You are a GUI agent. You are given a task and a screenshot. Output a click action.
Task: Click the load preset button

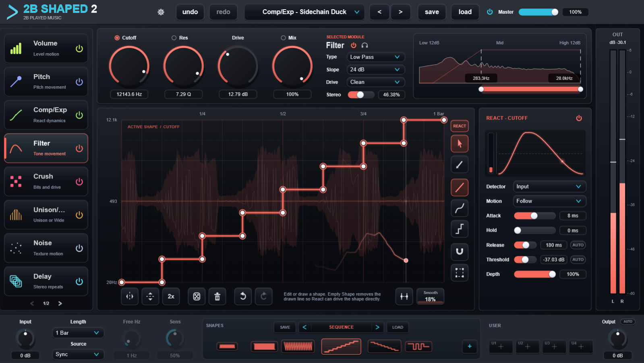465,12
